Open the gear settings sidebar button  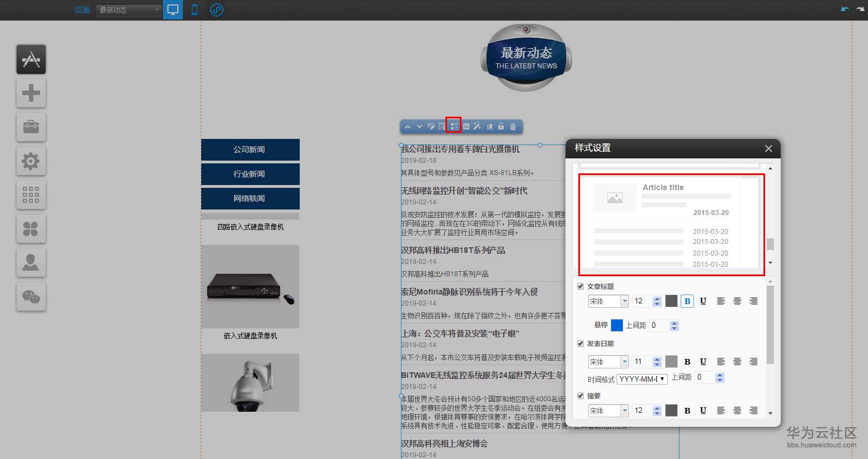tap(31, 161)
